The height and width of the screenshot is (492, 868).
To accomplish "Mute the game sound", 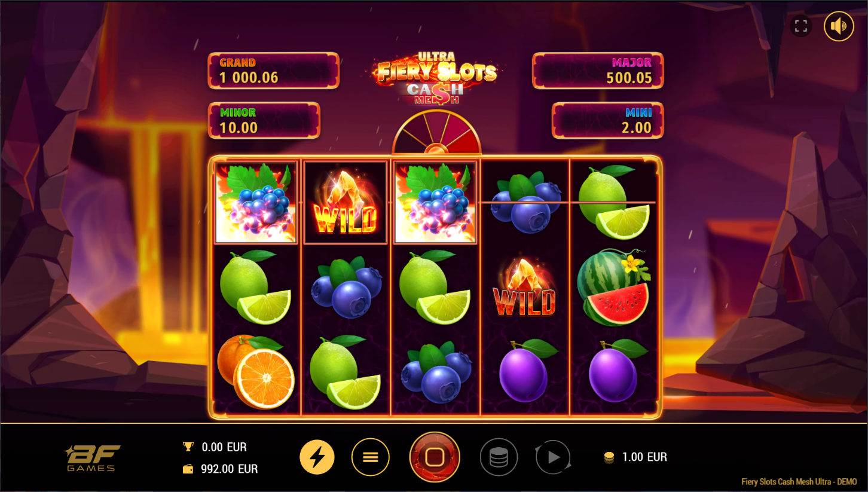I will click(839, 26).
